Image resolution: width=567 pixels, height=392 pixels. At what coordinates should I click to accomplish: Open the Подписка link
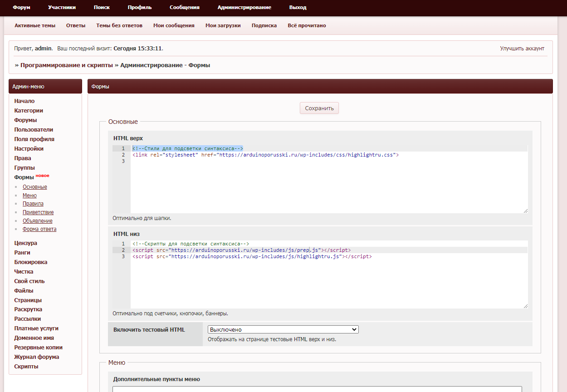coord(264,25)
